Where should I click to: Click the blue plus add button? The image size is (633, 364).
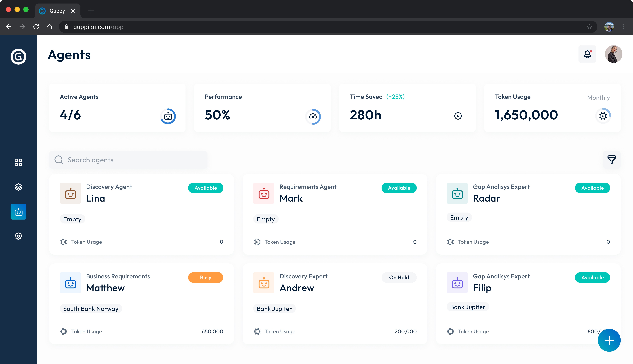609,340
